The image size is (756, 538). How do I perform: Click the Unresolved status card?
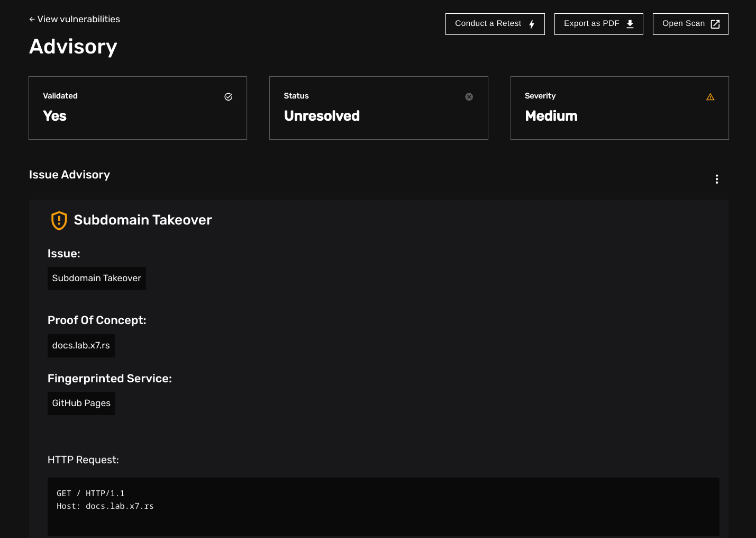[378, 108]
